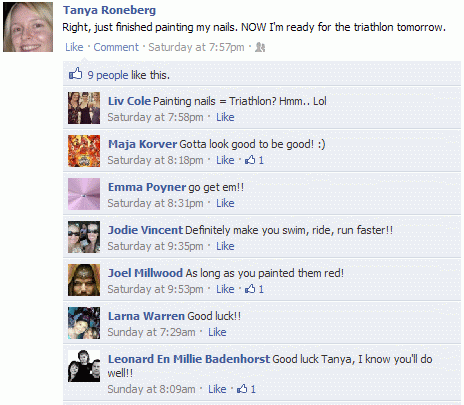
Task: Open Leonard En Millie Badenhorst's profile link
Action: [x=189, y=359]
